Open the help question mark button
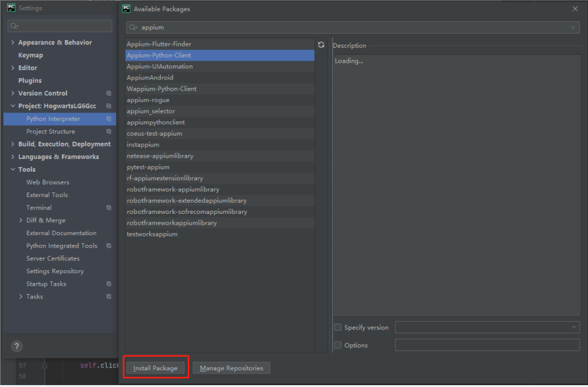588x387 pixels. click(17, 346)
